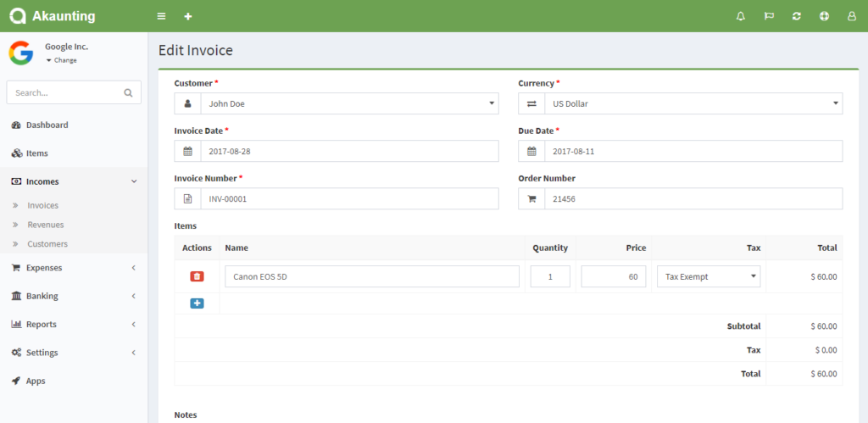Click the flag icon in top bar

769,16
